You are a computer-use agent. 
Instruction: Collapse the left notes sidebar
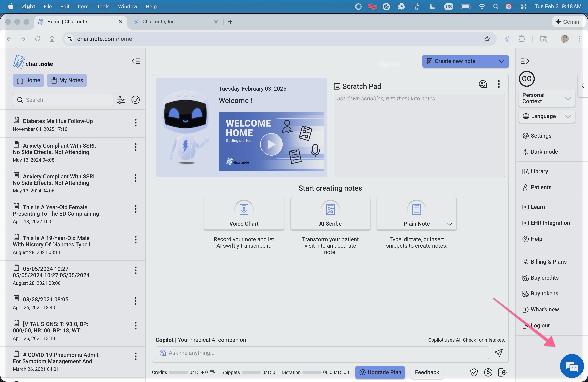pos(135,61)
